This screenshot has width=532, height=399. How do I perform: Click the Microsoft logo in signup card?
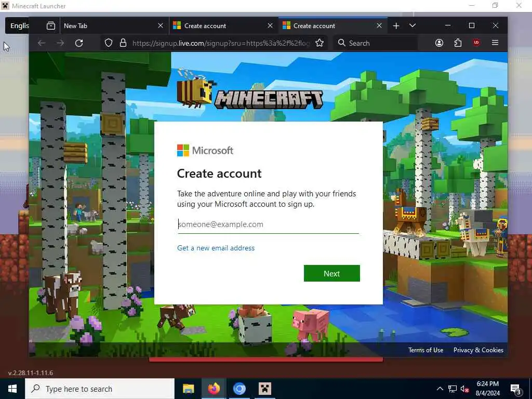205,150
